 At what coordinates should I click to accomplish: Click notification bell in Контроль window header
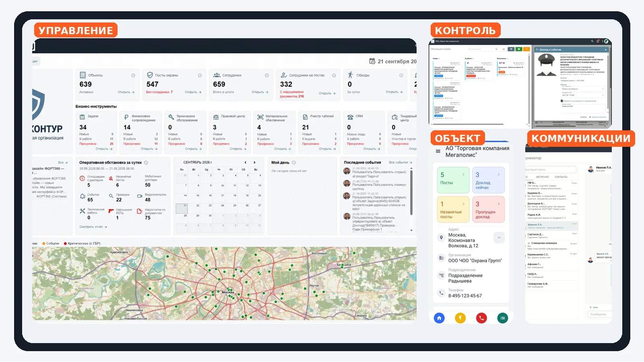point(598,41)
